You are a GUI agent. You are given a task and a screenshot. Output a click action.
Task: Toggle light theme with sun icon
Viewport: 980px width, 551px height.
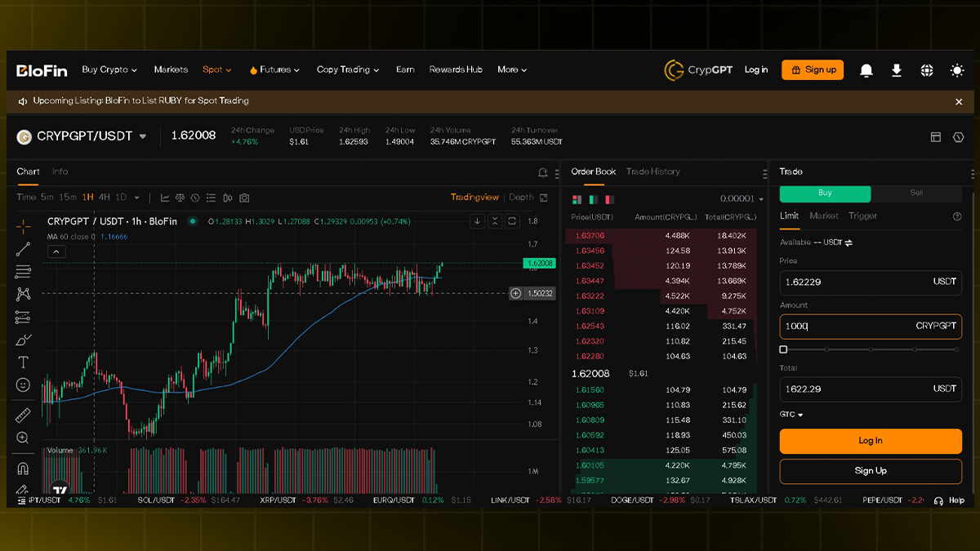click(957, 70)
